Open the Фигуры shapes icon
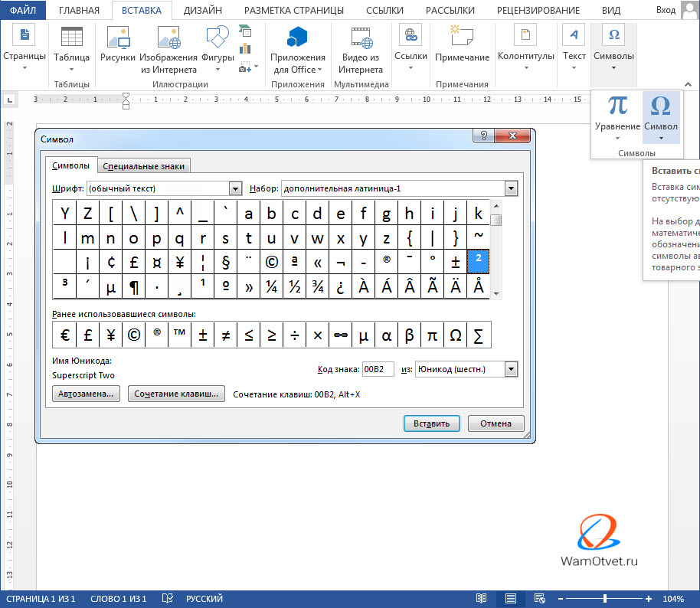The image size is (700, 608). tap(218, 36)
